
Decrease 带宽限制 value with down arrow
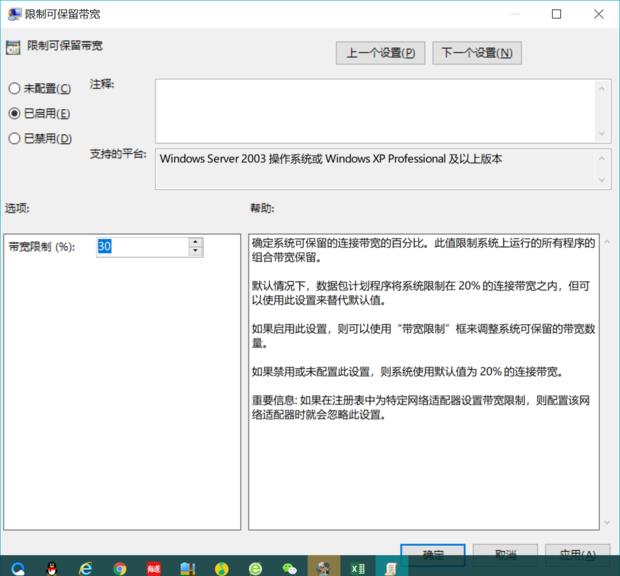(x=195, y=251)
